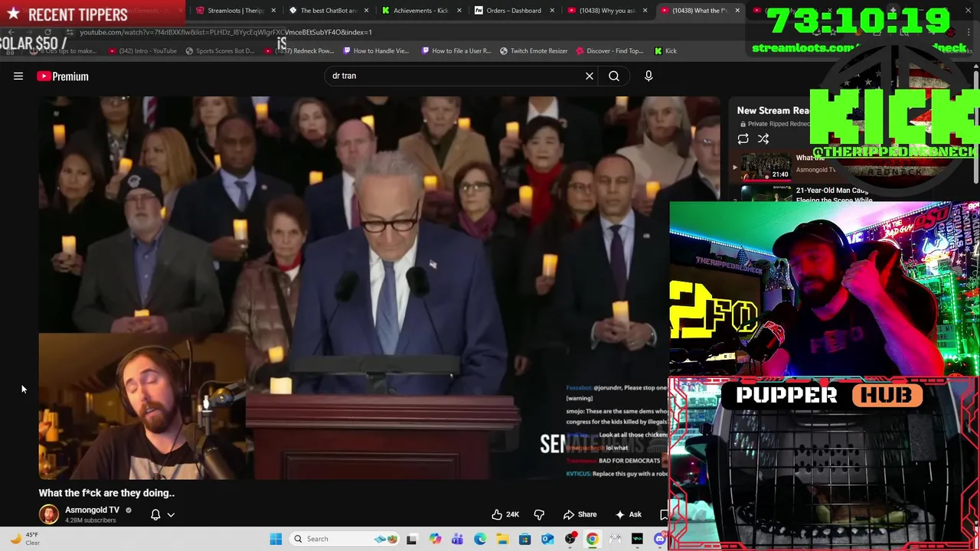This screenshot has height=551, width=980.
Task: Open Asmongold TV channel avatar
Action: 49,514
